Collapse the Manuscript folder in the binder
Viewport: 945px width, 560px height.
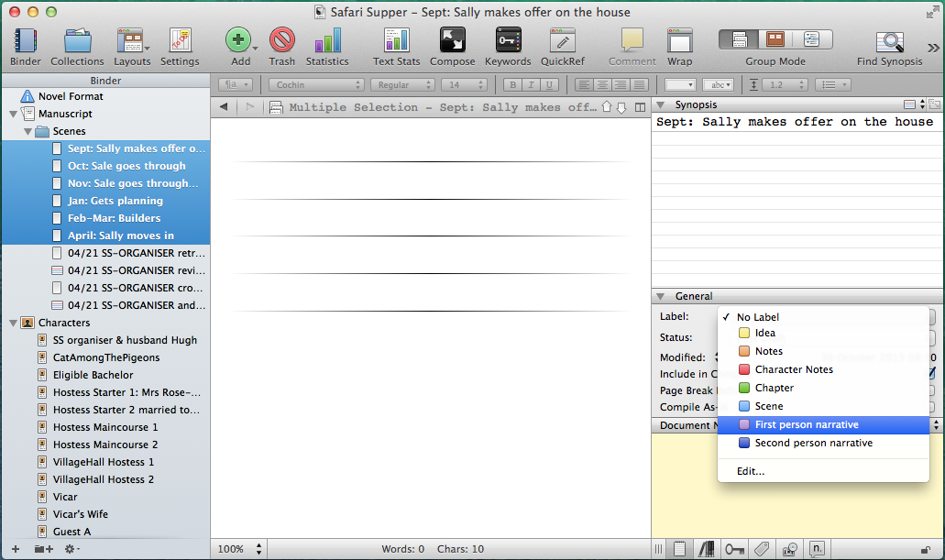13,114
